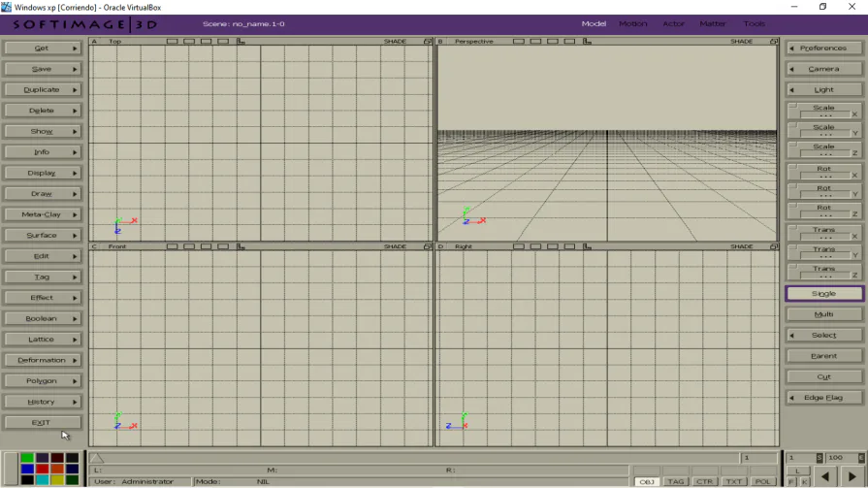Click the Multi selection button
868x488 pixels.
[x=823, y=314]
